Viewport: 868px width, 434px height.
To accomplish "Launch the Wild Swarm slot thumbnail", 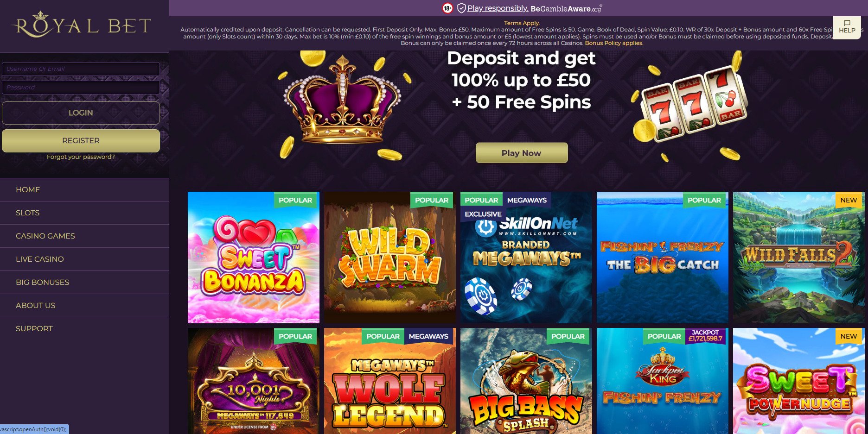I will [389, 258].
